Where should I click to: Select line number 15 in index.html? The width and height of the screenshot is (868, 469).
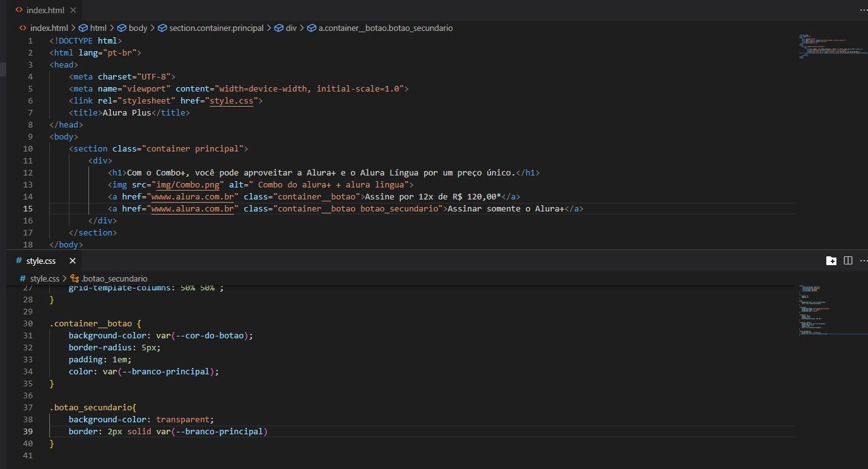click(x=27, y=209)
